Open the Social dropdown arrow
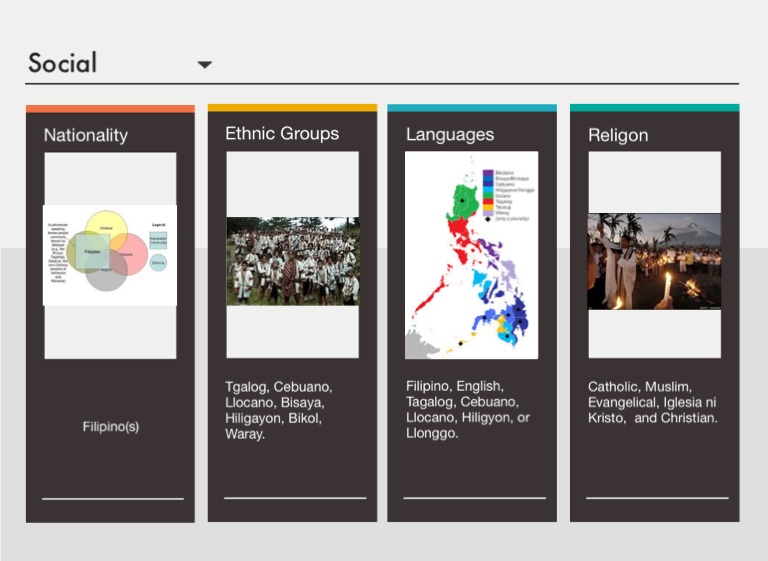The height and width of the screenshot is (561, 768). coord(204,65)
